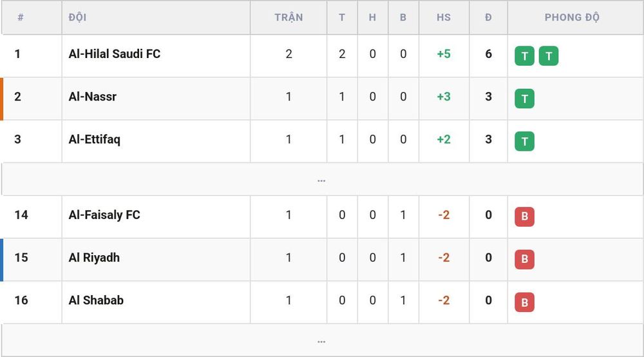Open the Al-Ettifaq team link
644x357 pixels.
pos(95,139)
